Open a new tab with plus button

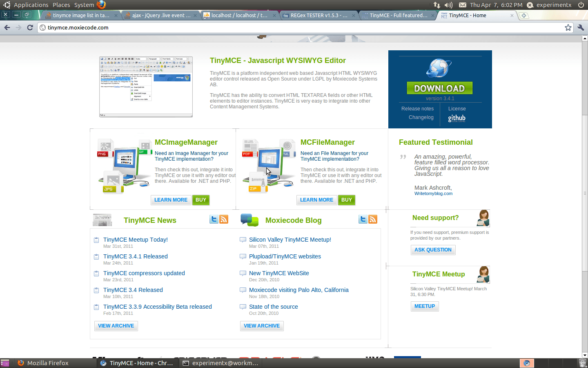coord(524,16)
